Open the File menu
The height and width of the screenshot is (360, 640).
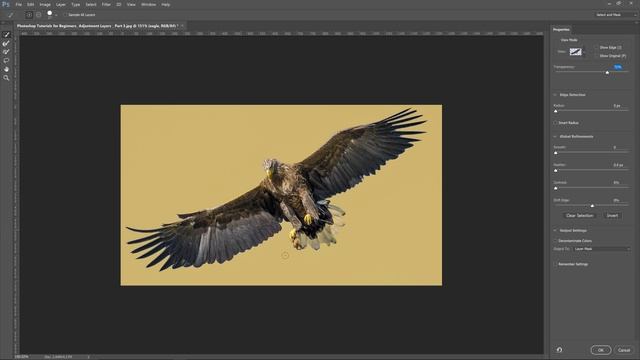click(x=19, y=4)
